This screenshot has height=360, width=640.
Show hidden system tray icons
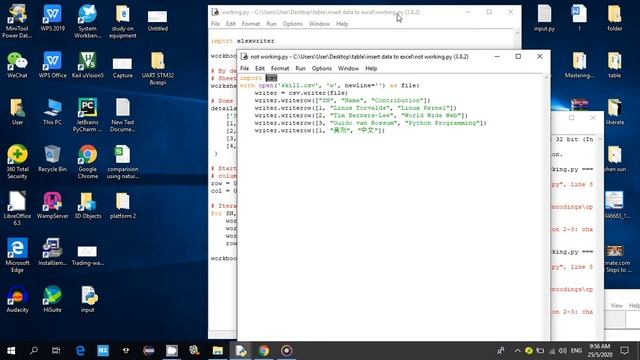tap(517, 351)
